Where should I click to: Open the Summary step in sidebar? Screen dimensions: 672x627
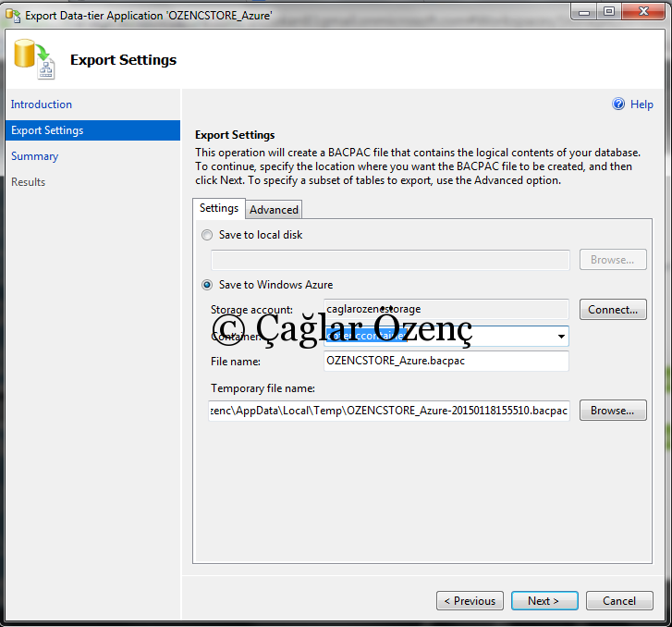click(x=35, y=156)
